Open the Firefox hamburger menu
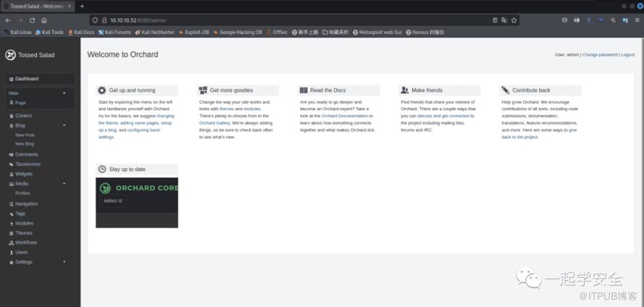The height and width of the screenshot is (307, 644). [637, 20]
